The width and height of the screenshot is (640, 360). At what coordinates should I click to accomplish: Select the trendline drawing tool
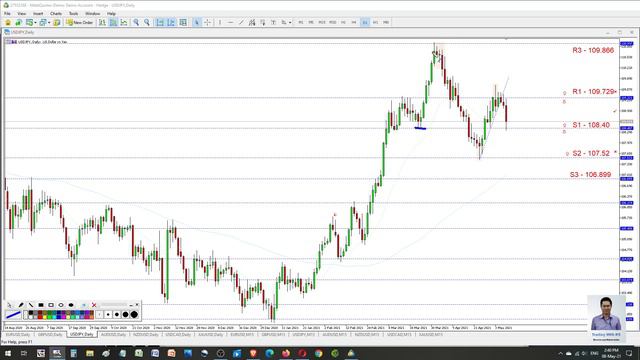pyautogui.click(x=241, y=22)
